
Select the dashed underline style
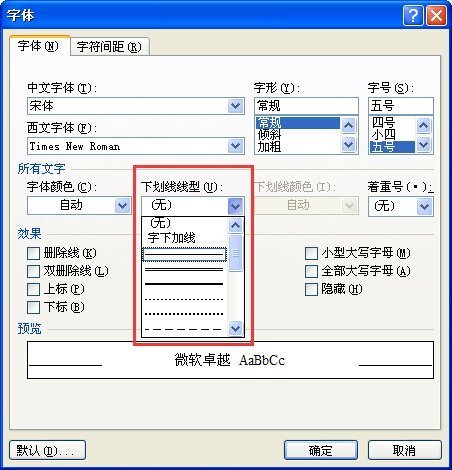pos(184,329)
